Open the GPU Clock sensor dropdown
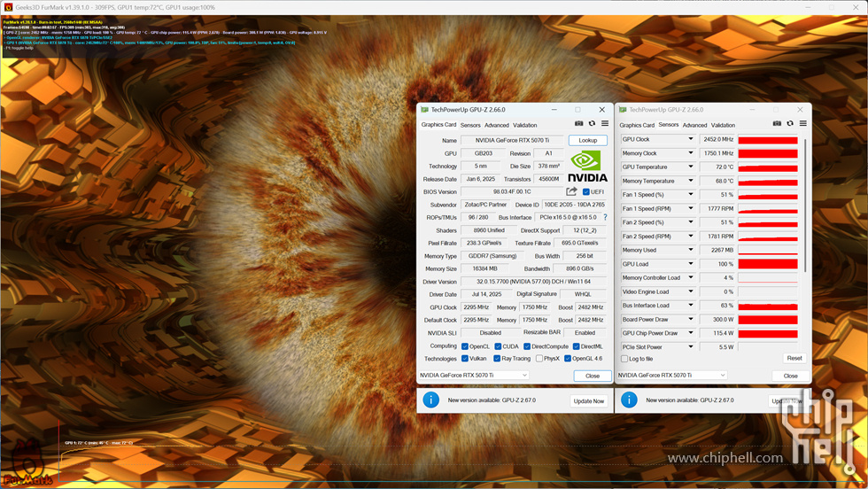This screenshot has height=489, width=868. point(690,139)
